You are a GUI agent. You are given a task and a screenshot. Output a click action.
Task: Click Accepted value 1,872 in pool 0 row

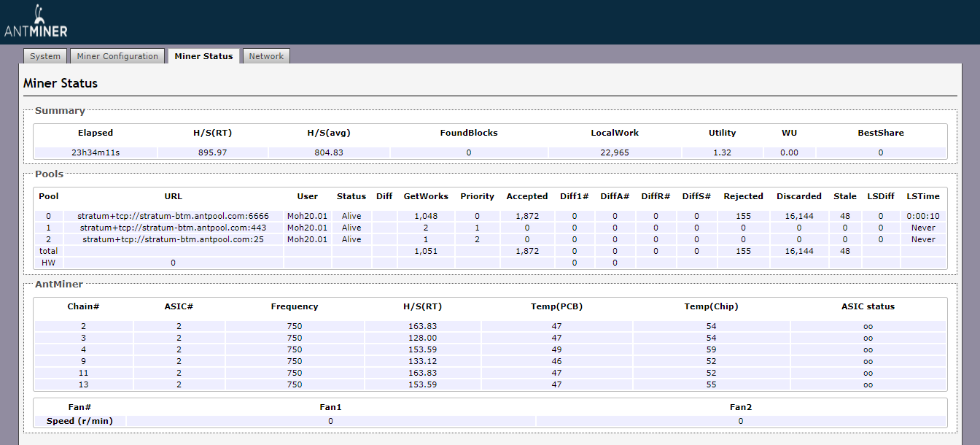point(526,216)
